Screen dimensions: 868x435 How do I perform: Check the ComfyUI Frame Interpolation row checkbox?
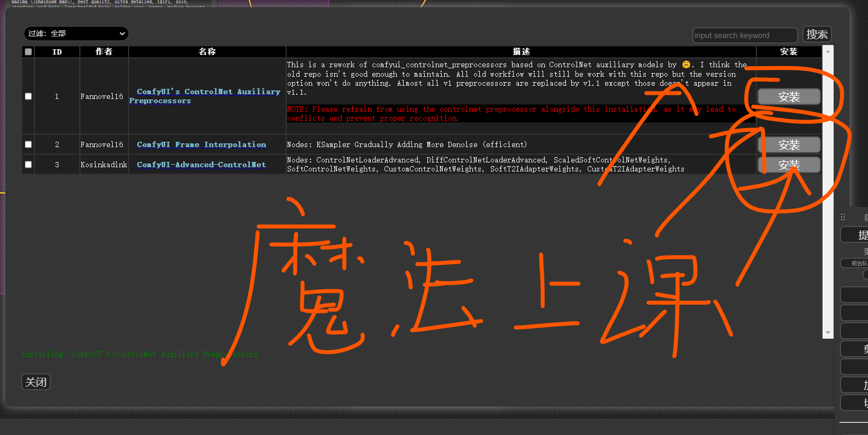29,144
